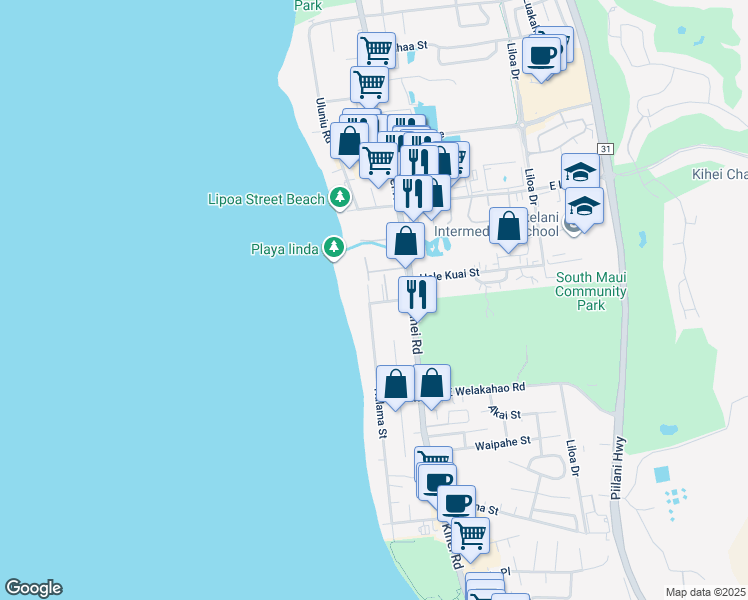Select the shopping bag marker beside Welakahao Rd
This screenshot has height=600, width=748.
point(432,383)
